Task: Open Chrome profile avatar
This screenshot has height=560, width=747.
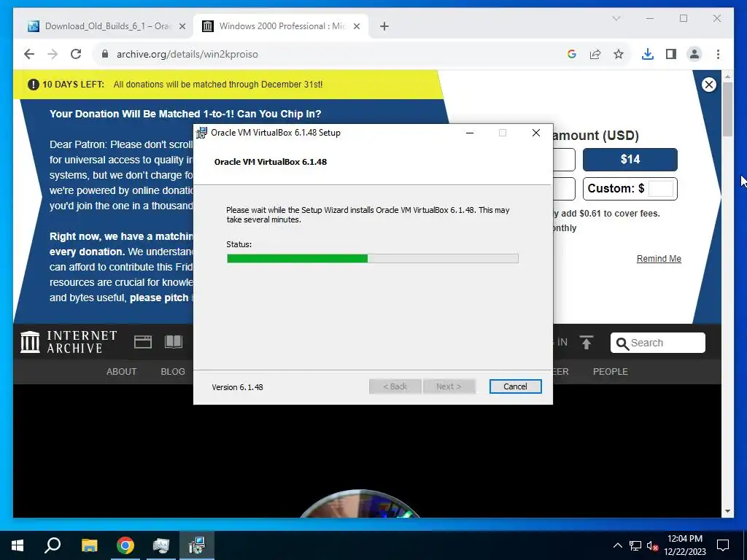Action: pos(694,54)
